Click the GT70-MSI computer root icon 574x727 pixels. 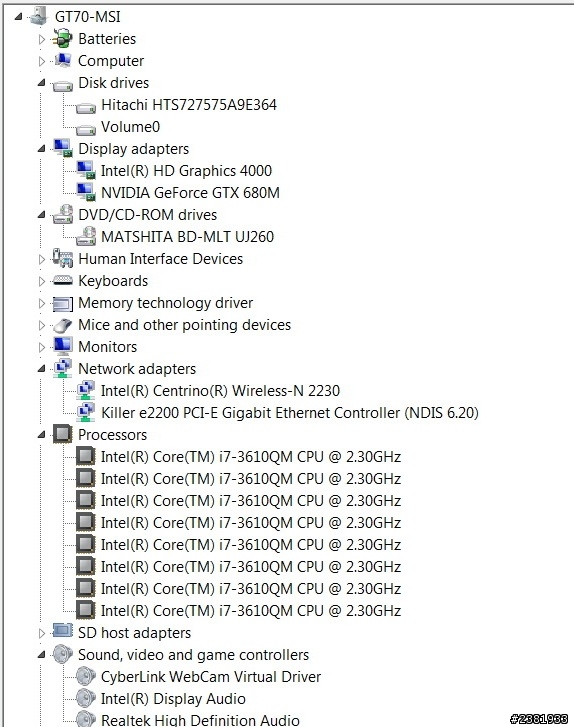tap(38, 16)
